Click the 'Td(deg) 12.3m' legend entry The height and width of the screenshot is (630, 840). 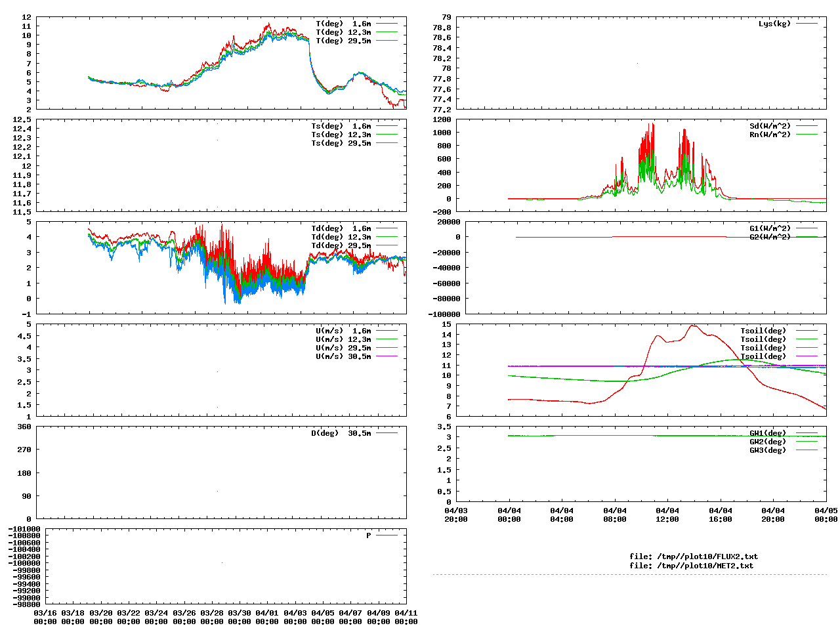point(341,237)
